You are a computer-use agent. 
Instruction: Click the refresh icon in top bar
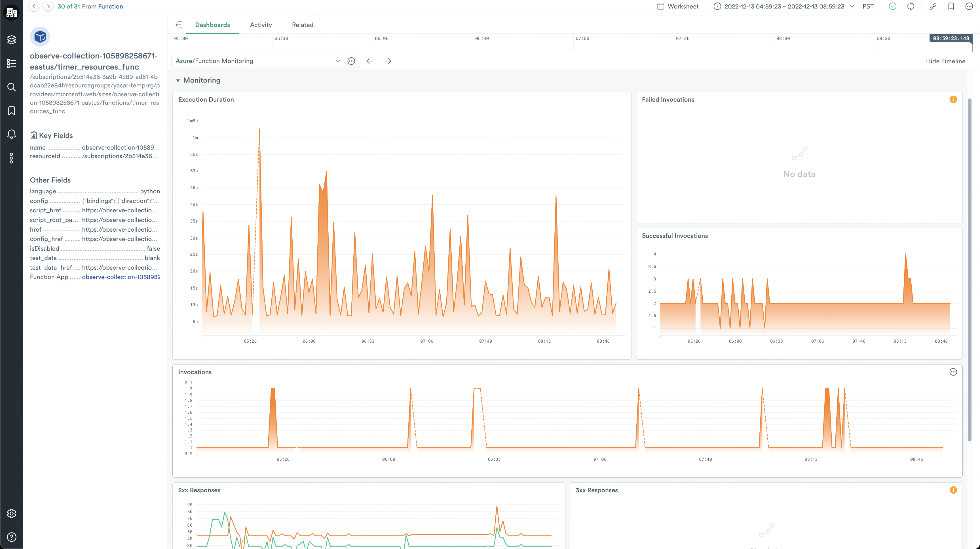911,7
